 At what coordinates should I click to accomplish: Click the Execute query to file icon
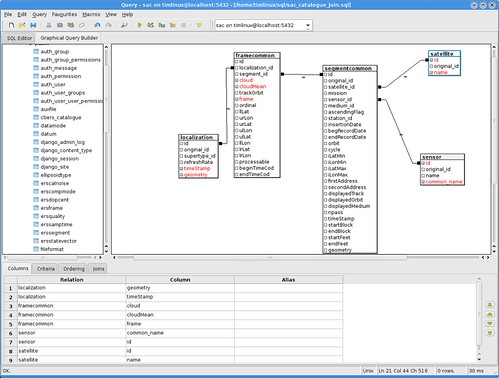point(162,25)
